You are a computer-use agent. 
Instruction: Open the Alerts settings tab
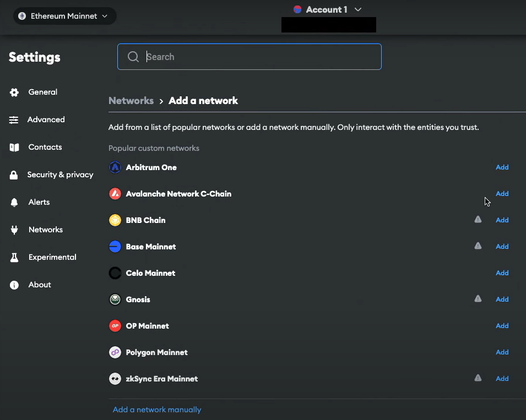pos(39,202)
